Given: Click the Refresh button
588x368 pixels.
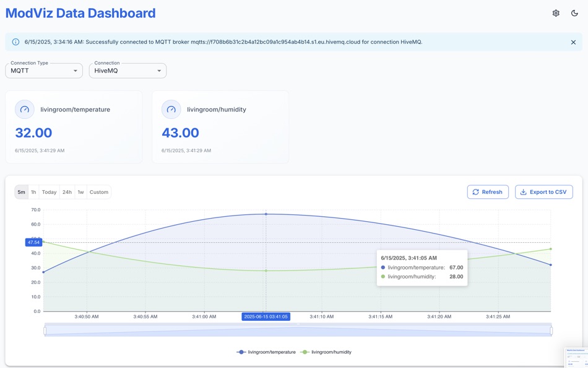Looking at the screenshot, I should 488,192.
